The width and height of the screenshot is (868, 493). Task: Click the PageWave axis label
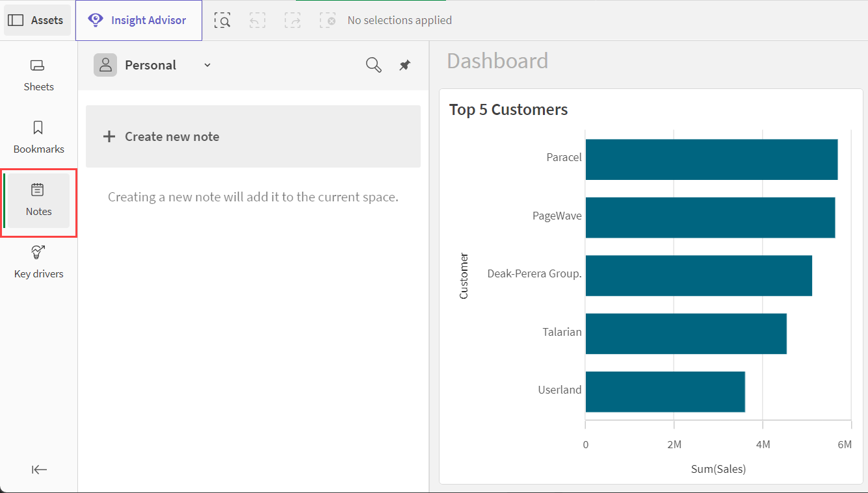[x=557, y=216]
